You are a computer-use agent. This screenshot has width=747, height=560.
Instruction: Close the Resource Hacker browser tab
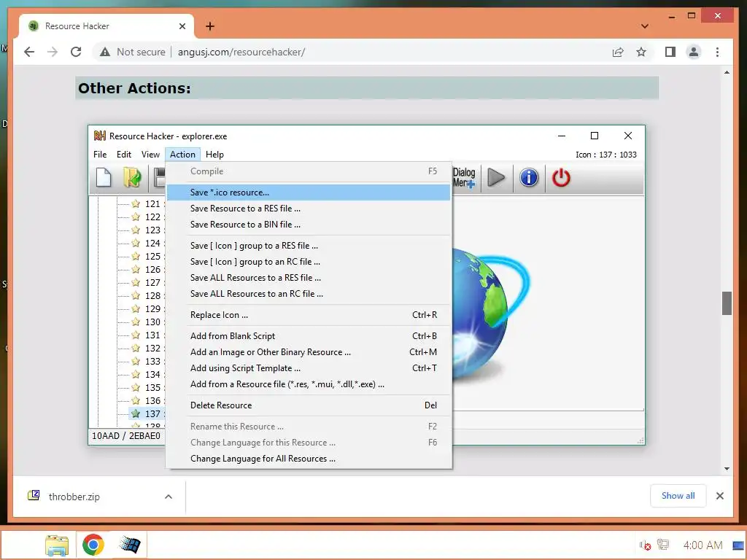182,26
